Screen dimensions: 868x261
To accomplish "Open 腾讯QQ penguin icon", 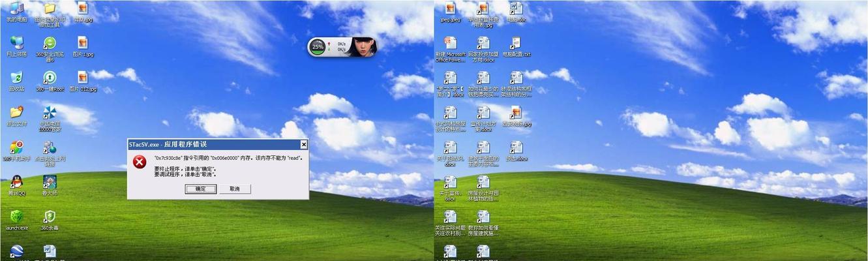I will point(16,185).
